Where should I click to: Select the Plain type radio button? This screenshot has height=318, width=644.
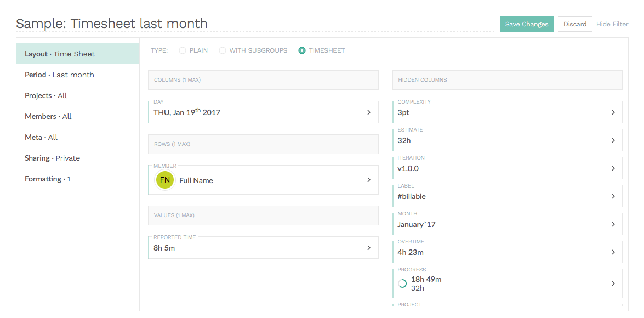pos(183,50)
